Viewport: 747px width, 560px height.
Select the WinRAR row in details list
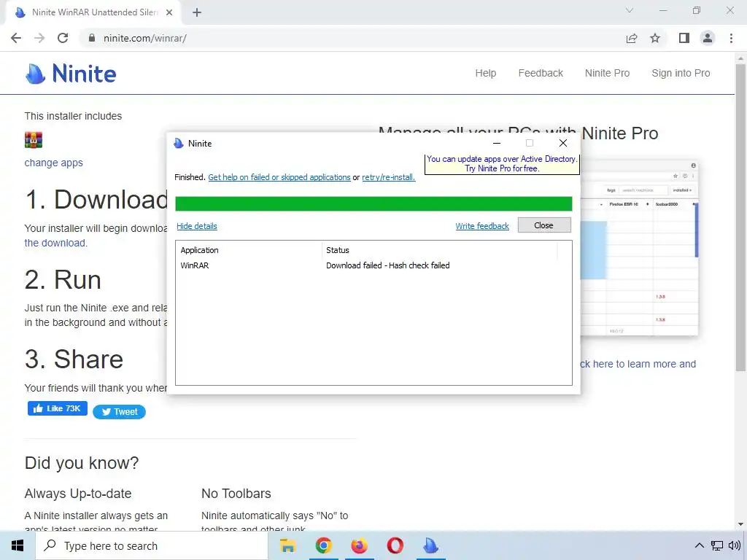(x=373, y=265)
